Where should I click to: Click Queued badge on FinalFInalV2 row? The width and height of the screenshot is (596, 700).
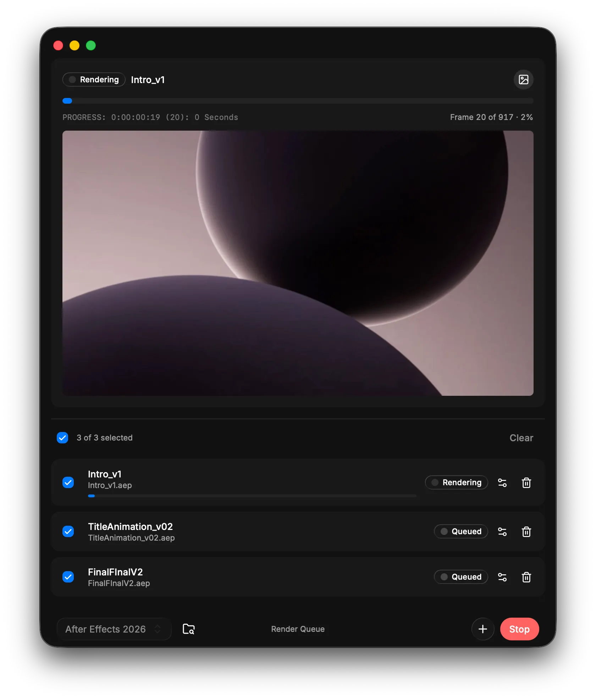point(461,577)
